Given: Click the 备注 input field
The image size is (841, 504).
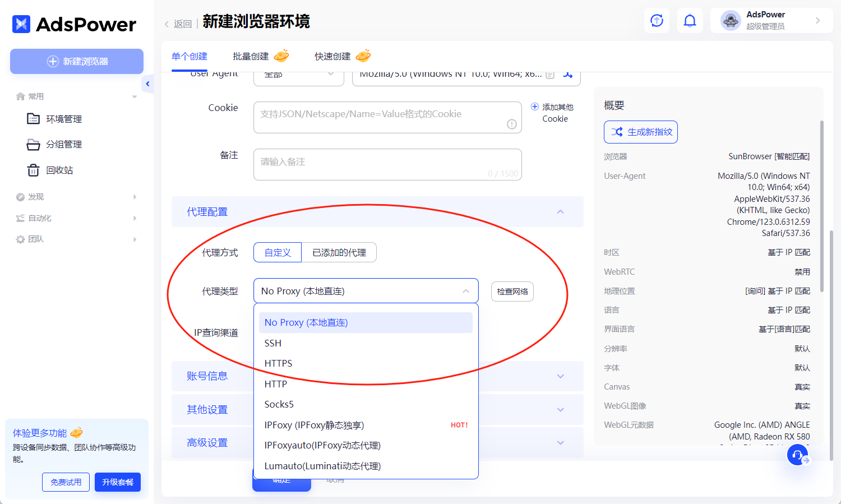Looking at the screenshot, I should pos(387,164).
